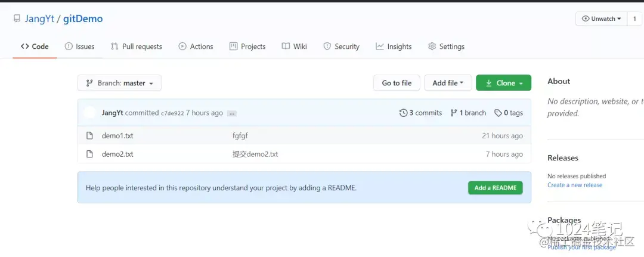
Task: Click the branch icon beside 1 branch
Action: click(453, 113)
